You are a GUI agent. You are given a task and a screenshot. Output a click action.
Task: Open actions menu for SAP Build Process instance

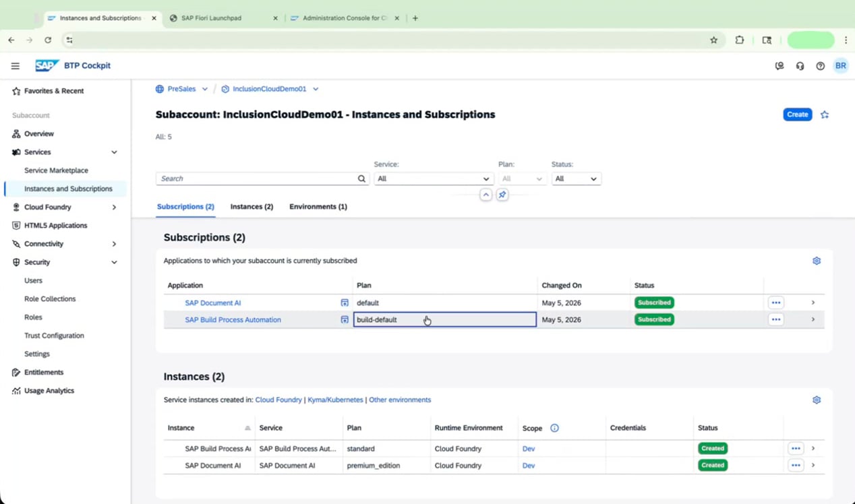(796, 448)
